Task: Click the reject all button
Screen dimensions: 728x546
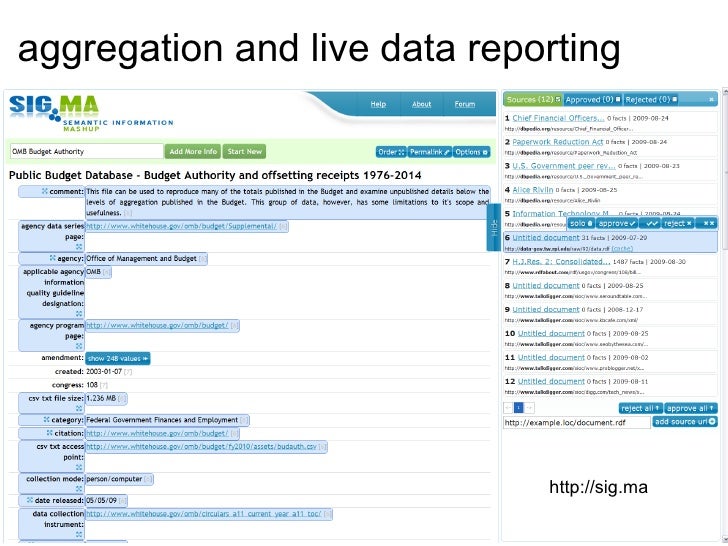Action: click(640, 408)
